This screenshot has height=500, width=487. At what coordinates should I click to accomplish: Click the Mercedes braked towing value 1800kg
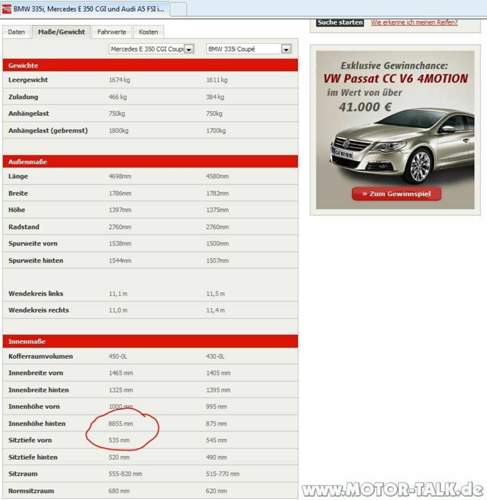tap(118, 131)
